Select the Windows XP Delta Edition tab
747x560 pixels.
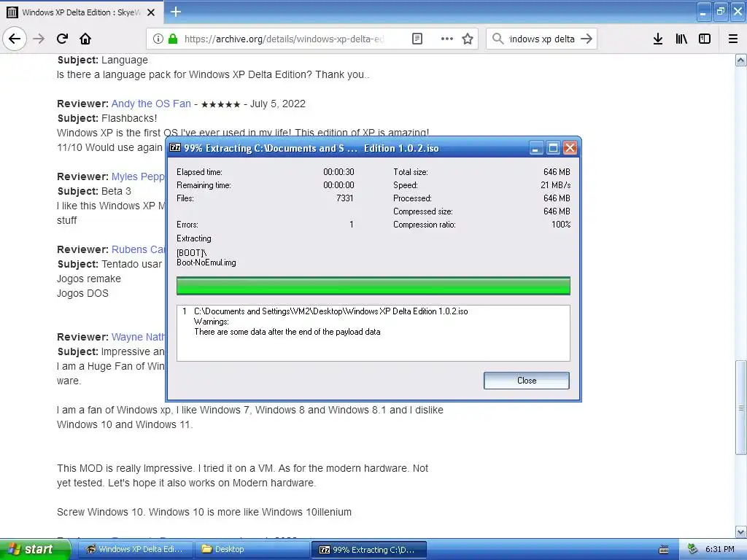tap(81, 12)
